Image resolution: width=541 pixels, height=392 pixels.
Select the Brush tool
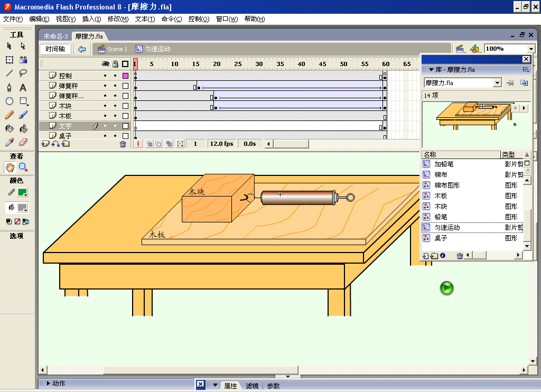coord(23,115)
